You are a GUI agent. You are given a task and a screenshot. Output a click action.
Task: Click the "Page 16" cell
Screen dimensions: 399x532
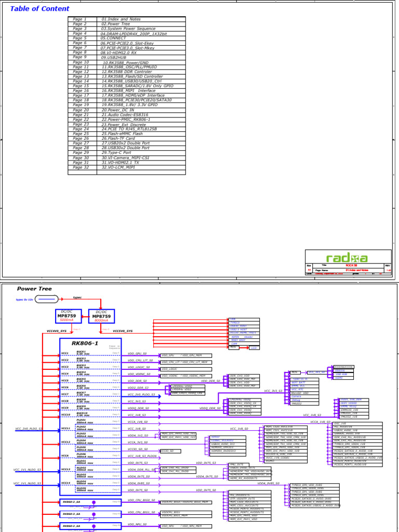(x=83, y=91)
